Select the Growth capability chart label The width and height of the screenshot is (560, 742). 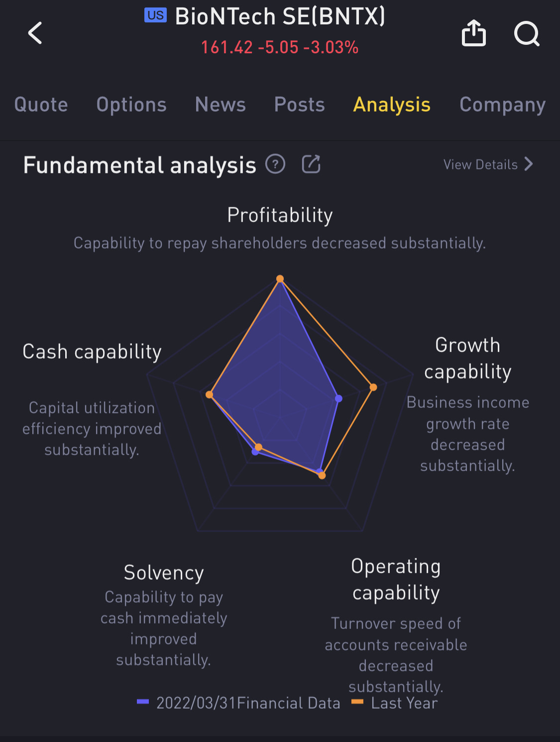[467, 359]
